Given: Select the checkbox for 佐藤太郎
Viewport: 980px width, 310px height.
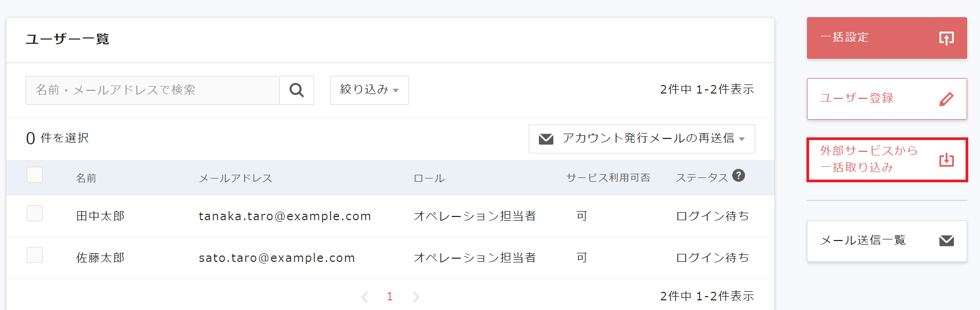Looking at the screenshot, I should [35, 255].
